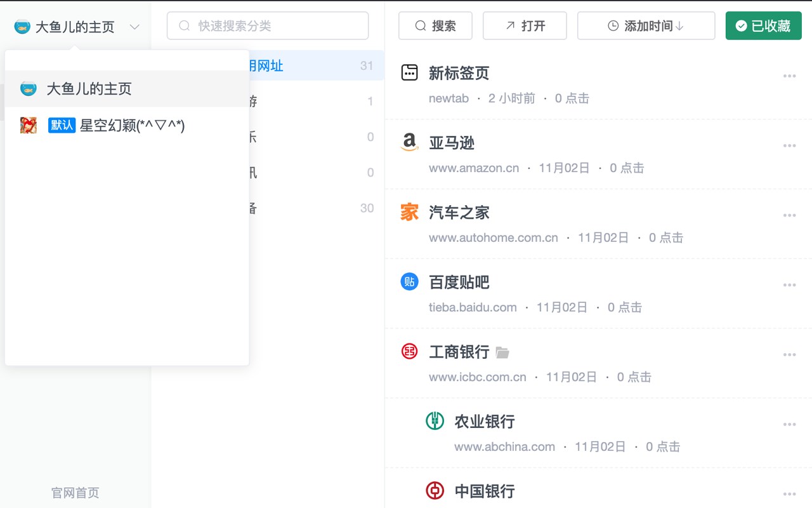Click the folder icon beside 工商银行
This screenshot has width=812, height=508.
pyautogui.click(x=502, y=352)
